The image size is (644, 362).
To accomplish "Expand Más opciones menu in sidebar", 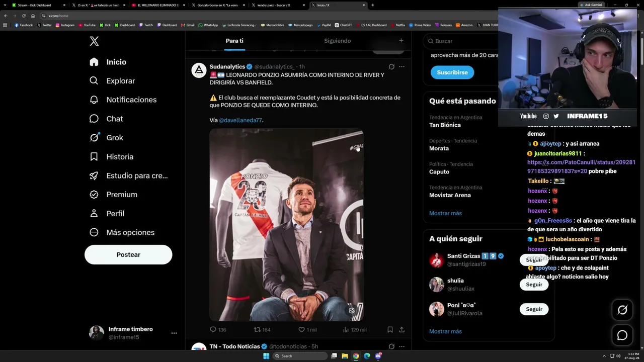I will (x=121, y=232).
